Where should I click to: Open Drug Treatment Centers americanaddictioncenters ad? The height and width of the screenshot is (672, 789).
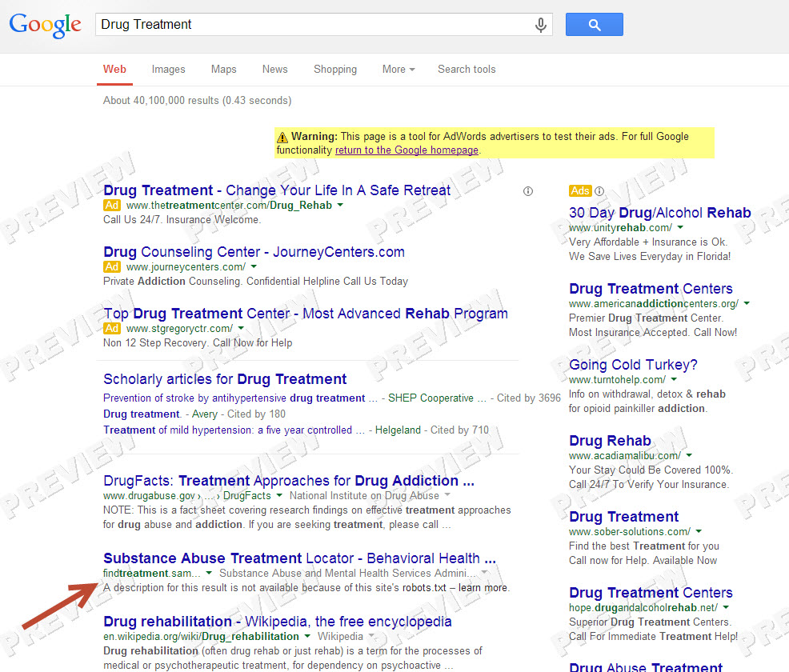click(x=651, y=289)
